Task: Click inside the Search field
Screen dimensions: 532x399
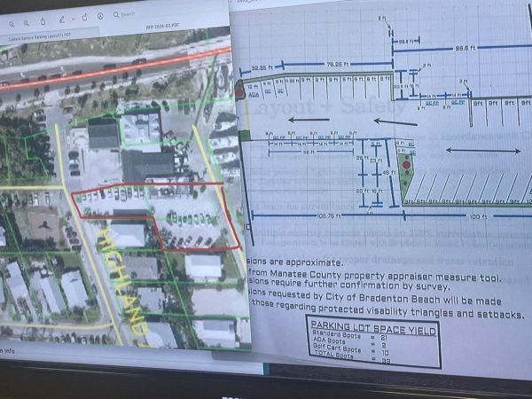Action: click(124, 14)
